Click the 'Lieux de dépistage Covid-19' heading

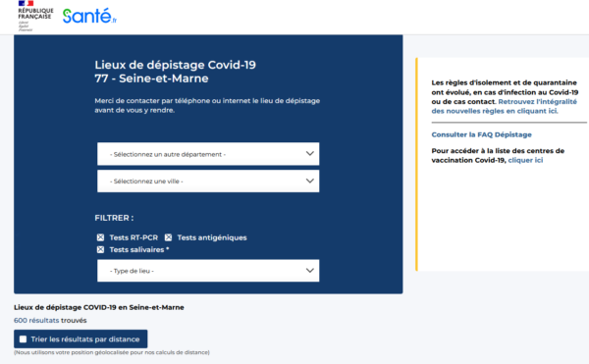[175, 65]
